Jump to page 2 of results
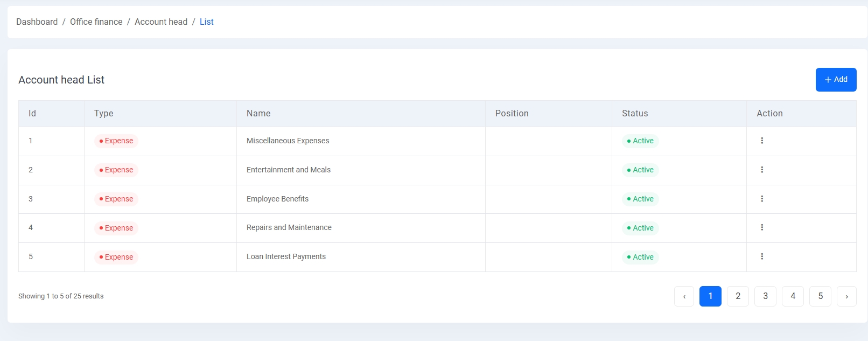Image resolution: width=868 pixels, height=341 pixels. pos(738,296)
